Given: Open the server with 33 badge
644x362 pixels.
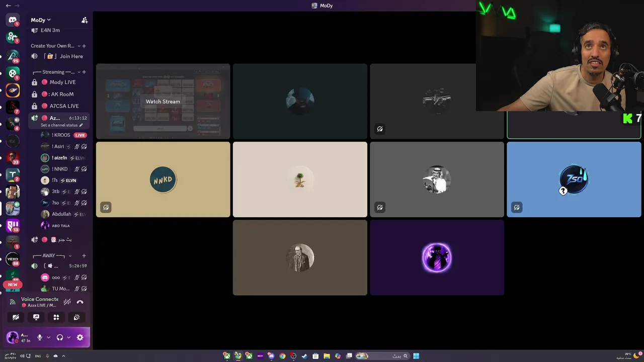Looking at the screenshot, I should 13,158.
